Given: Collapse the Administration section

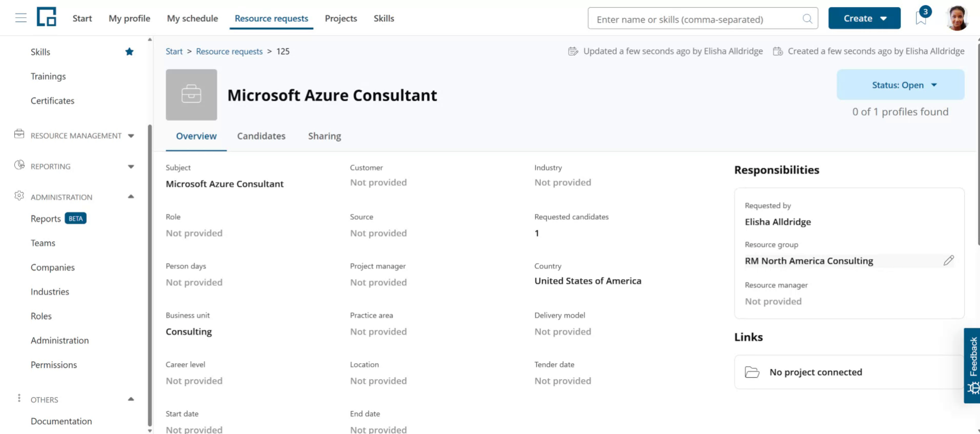Looking at the screenshot, I should [x=131, y=197].
